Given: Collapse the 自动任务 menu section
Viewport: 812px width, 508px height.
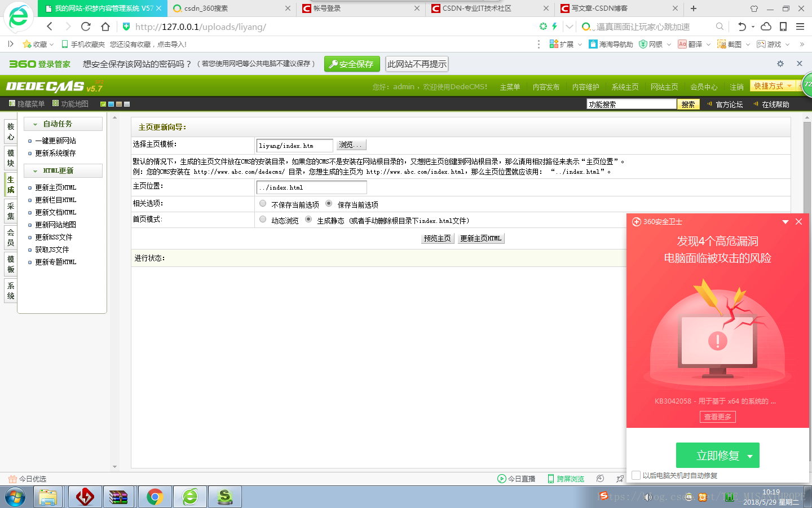Looking at the screenshot, I should pyautogui.click(x=35, y=124).
